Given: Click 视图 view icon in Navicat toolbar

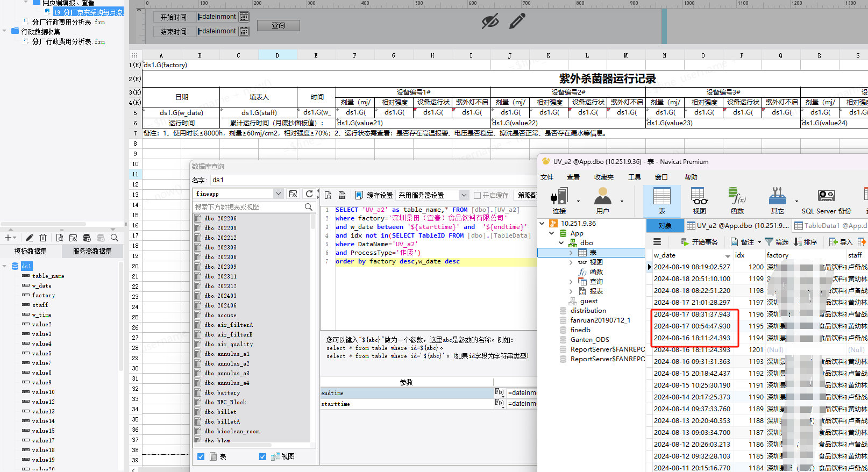Looking at the screenshot, I should coord(699,200).
